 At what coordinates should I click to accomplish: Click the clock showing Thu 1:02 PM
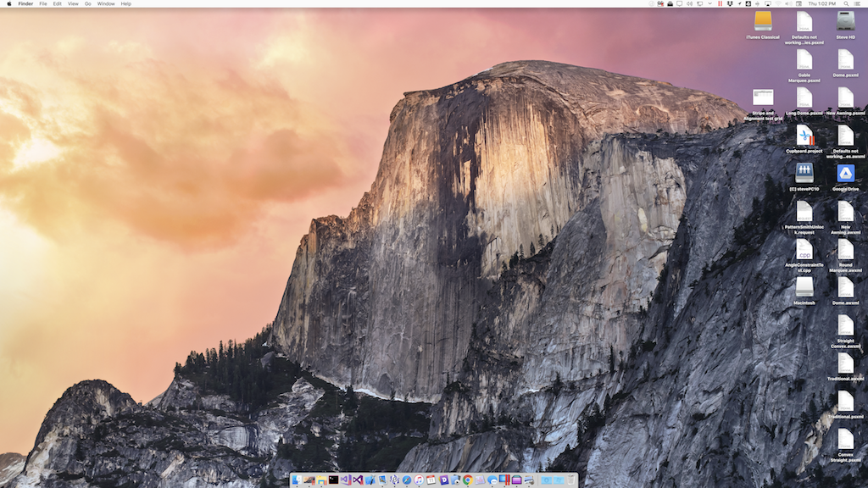pyautogui.click(x=821, y=4)
